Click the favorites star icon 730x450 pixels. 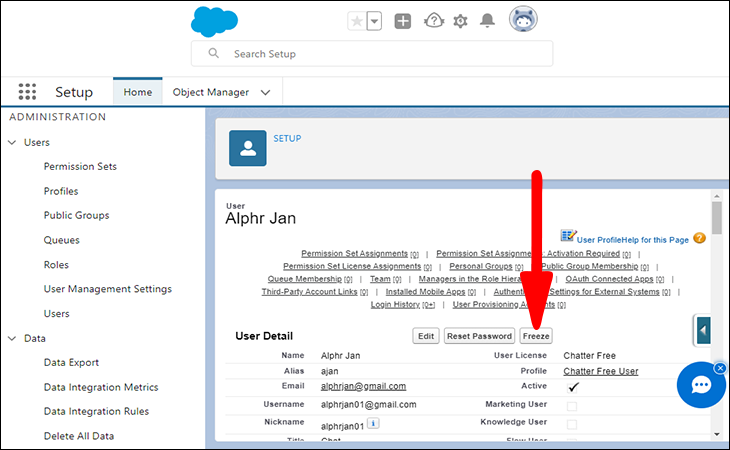pos(357,21)
